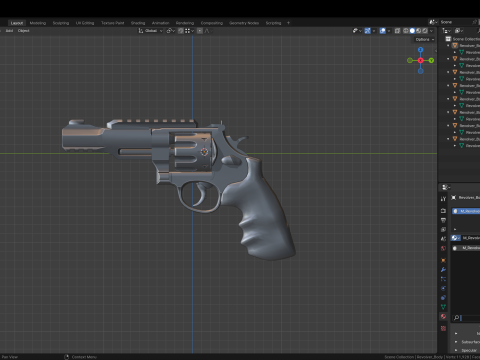Open the Scene properties tab

pos(443,239)
